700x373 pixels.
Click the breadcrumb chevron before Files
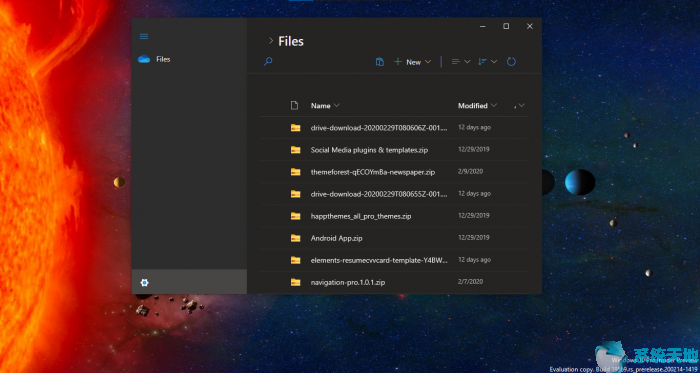click(x=271, y=41)
